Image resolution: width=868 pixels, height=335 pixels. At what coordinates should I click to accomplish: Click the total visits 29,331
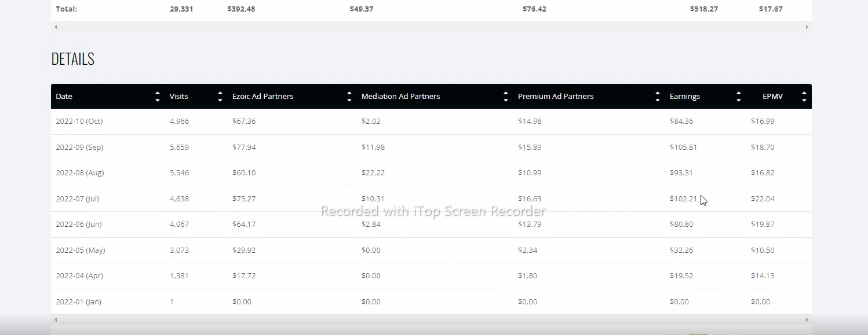pos(181,9)
